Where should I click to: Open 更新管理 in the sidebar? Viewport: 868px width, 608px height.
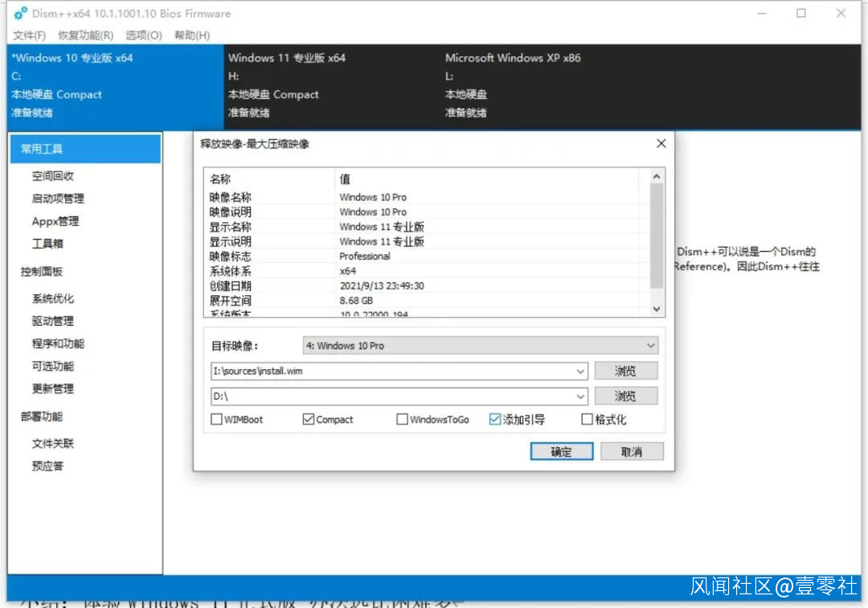click(x=53, y=388)
